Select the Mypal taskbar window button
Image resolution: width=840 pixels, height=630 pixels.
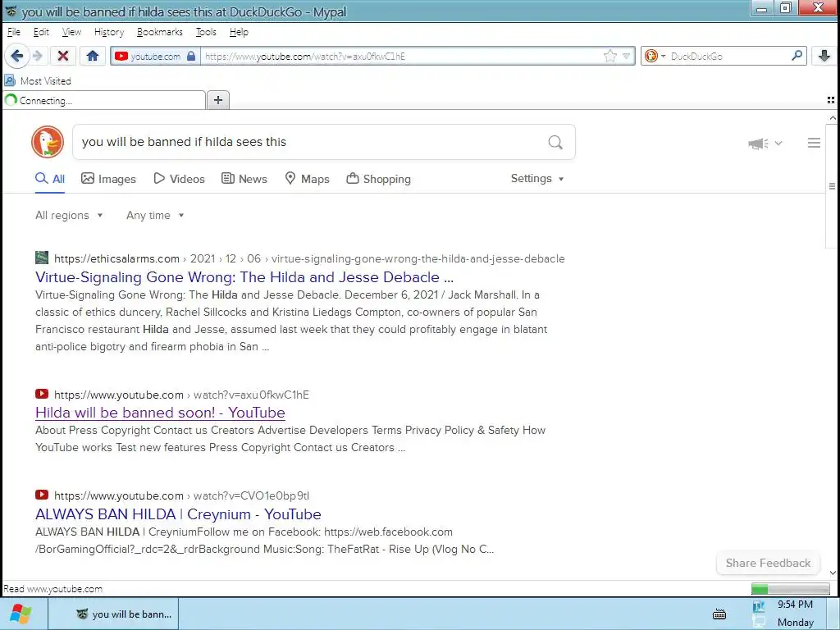click(x=113, y=614)
